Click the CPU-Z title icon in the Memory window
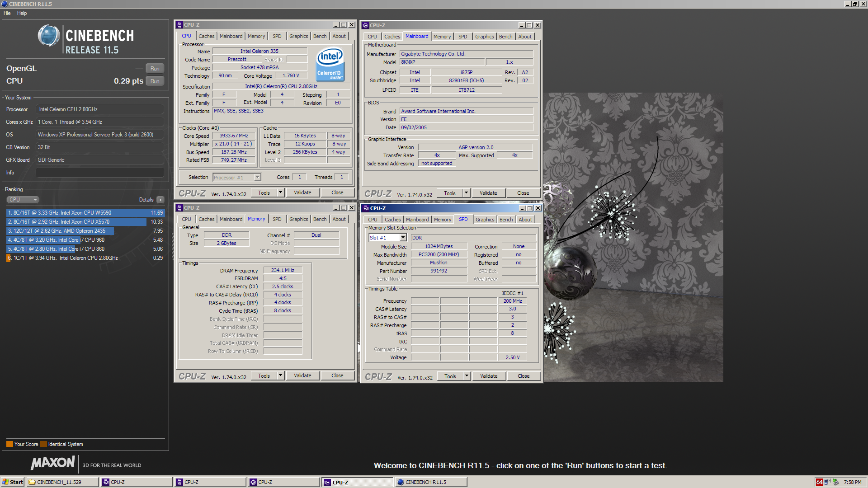868x488 pixels. [179, 208]
